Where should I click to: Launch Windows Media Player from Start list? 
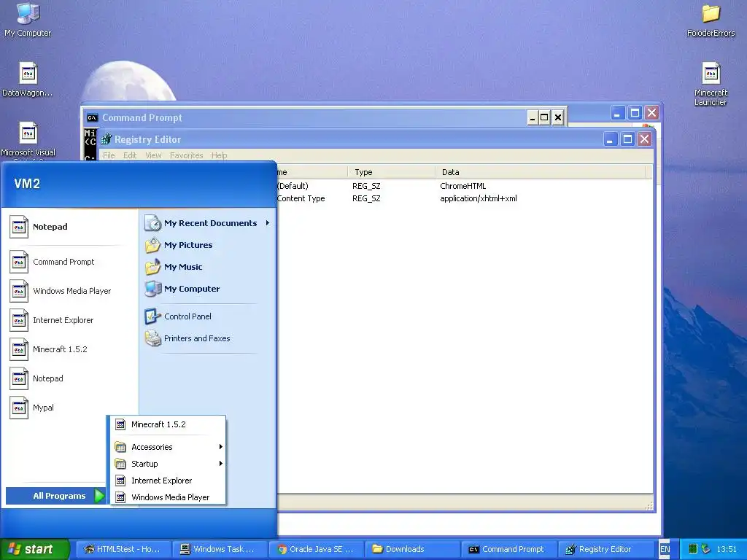click(x=71, y=291)
